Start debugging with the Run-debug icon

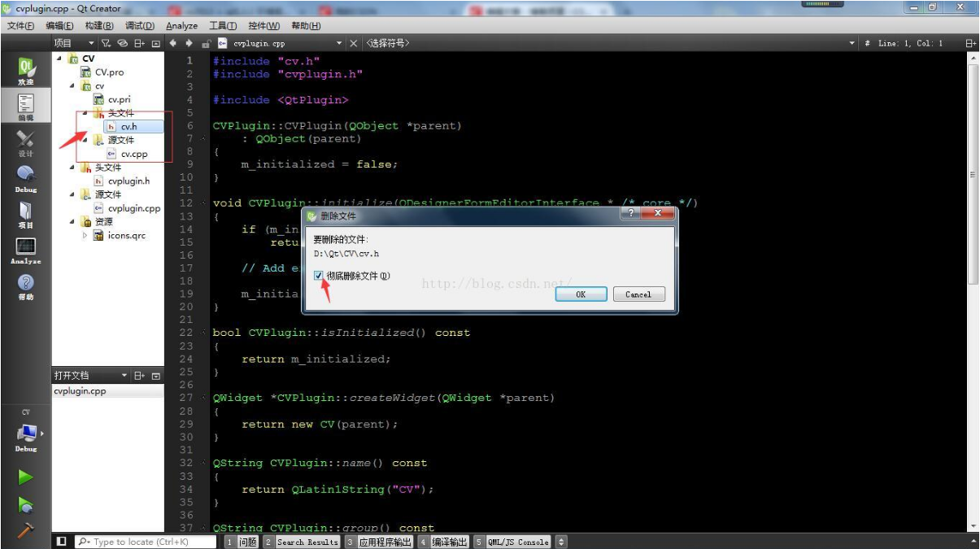click(26, 505)
